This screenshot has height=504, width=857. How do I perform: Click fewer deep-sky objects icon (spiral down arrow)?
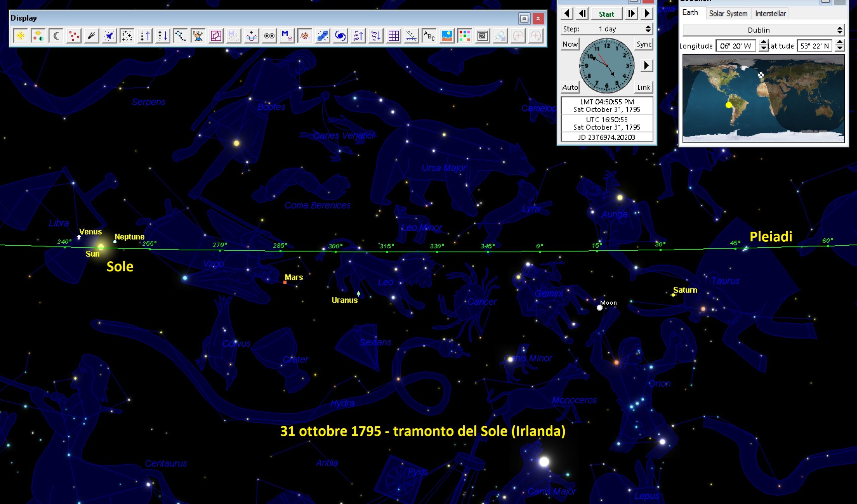[376, 36]
